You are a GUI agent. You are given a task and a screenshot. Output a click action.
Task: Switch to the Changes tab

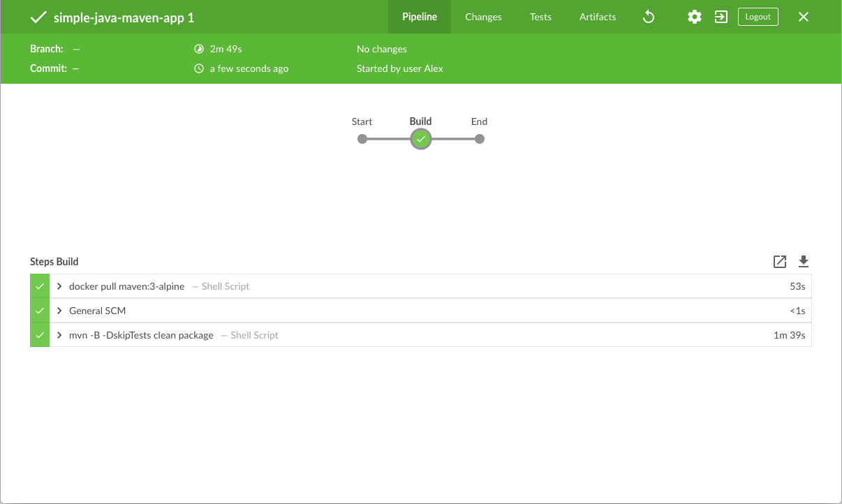click(x=483, y=17)
